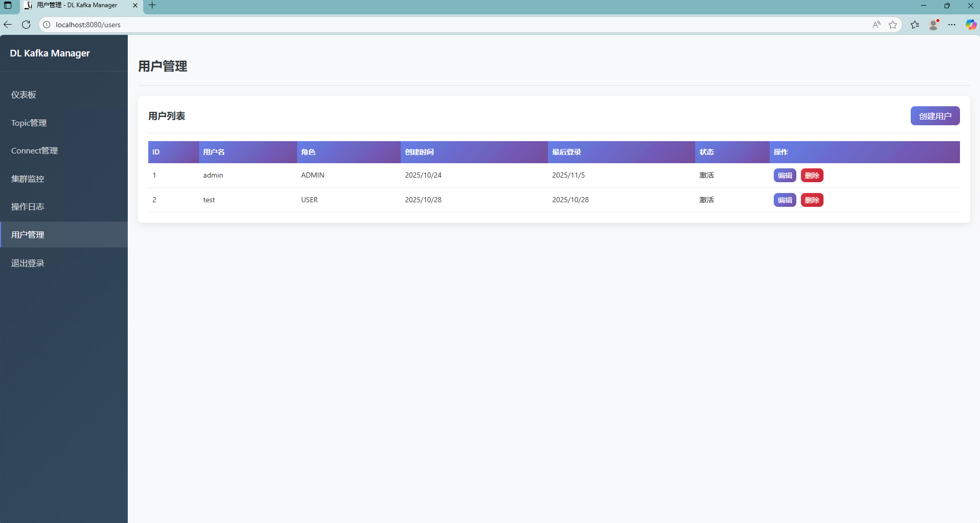Click creation date 2025/10/24
This screenshot has height=523, width=980.
point(423,176)
